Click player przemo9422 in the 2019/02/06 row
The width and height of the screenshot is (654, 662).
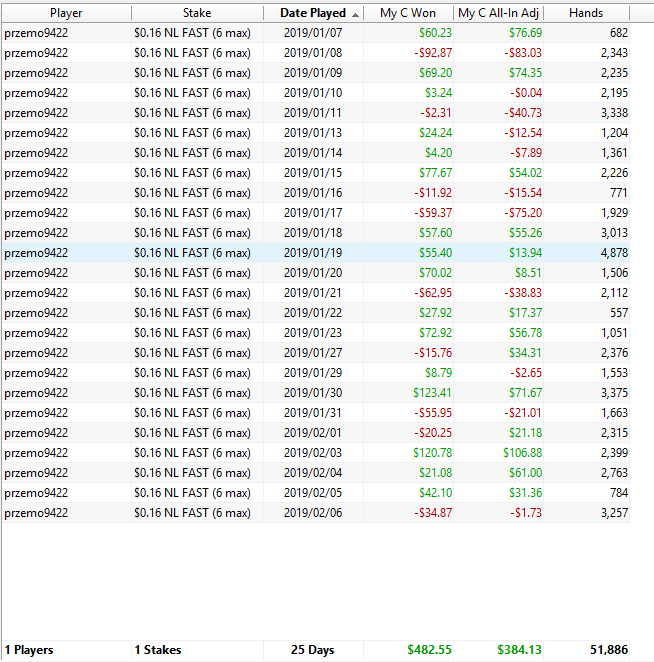point(36,513)
